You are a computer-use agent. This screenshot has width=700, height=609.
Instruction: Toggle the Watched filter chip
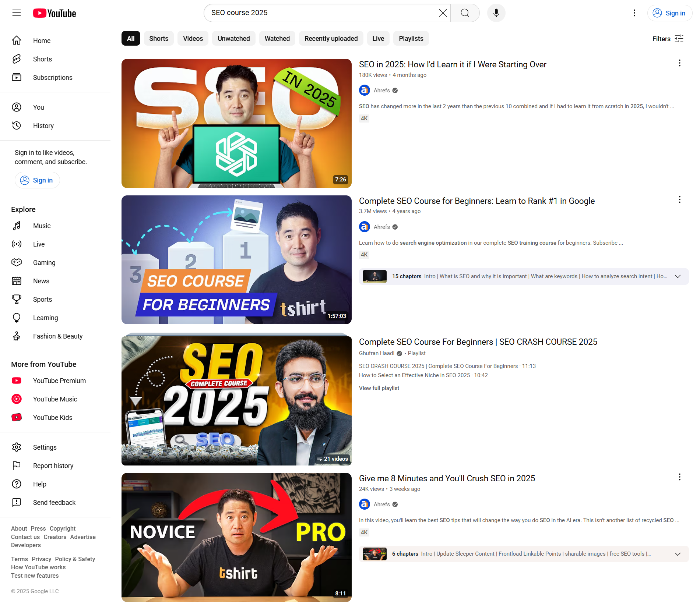coord(277,38)
